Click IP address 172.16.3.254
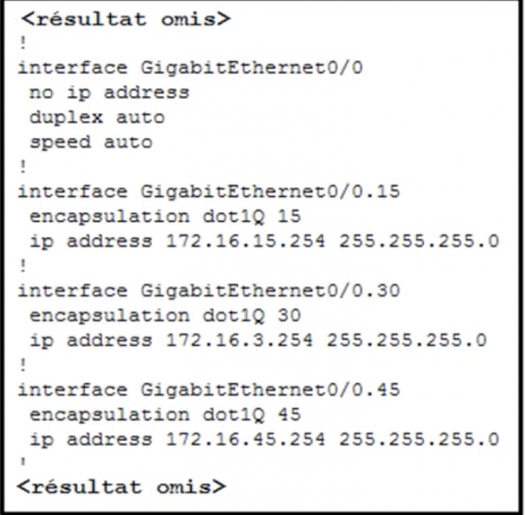 click(239, 340)
